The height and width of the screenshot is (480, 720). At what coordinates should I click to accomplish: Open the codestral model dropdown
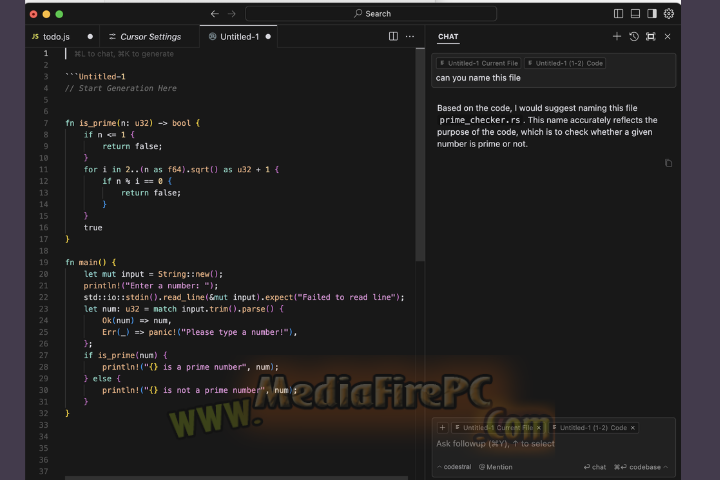(x=454, y=467)
